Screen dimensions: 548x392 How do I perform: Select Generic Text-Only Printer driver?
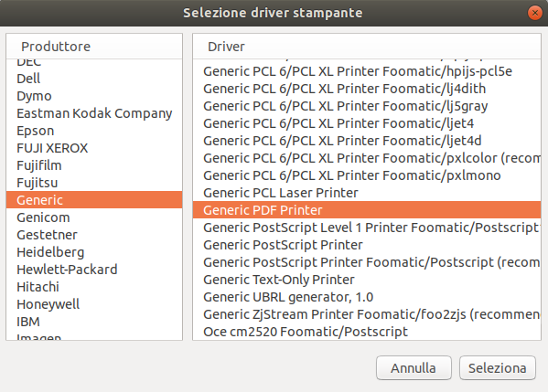point(367,280)
